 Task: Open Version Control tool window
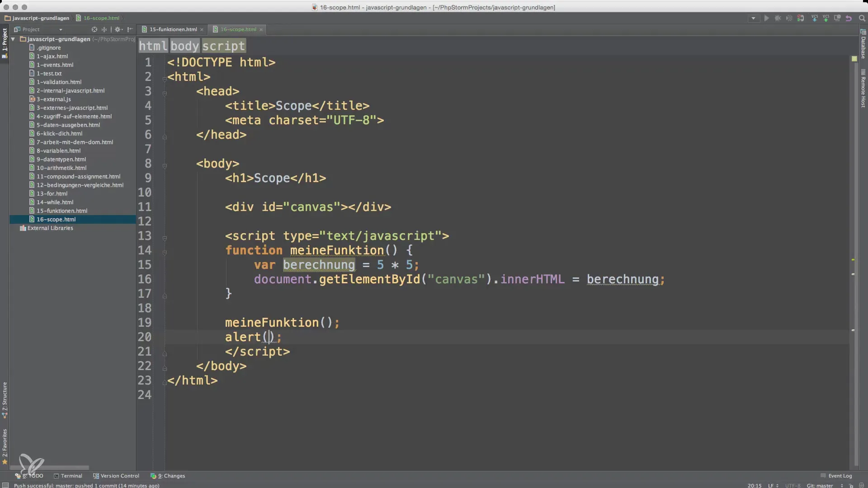coord(116,476)
